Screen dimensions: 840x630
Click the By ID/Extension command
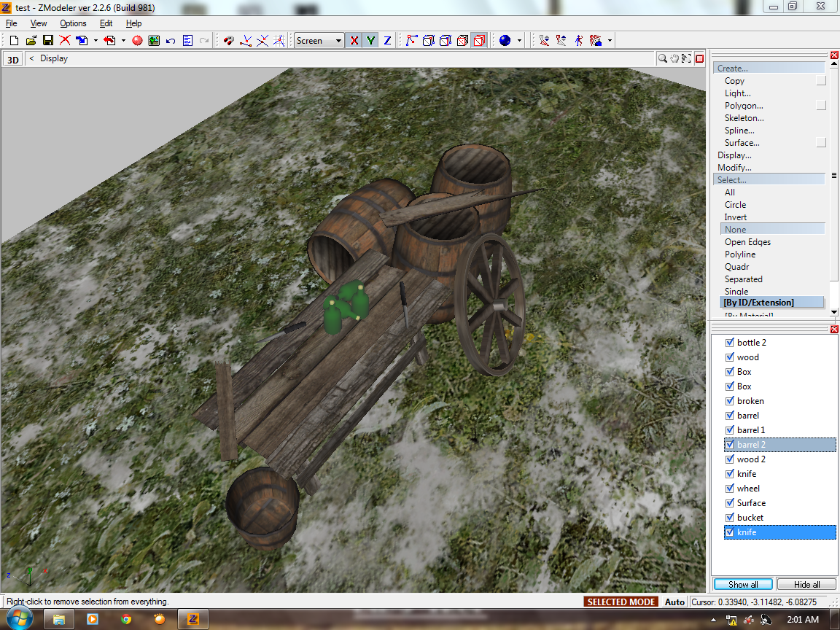772,302
